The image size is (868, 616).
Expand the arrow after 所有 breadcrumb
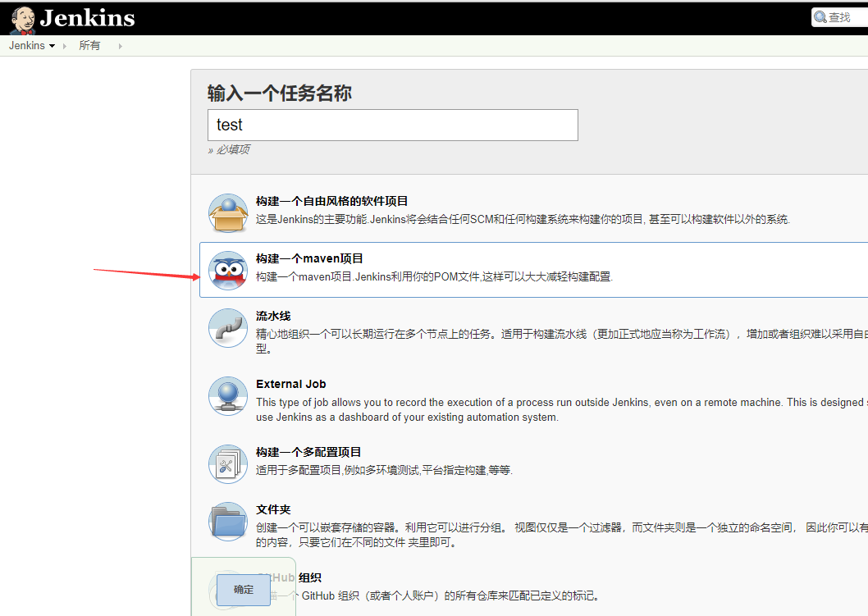[x=120, y=46]
